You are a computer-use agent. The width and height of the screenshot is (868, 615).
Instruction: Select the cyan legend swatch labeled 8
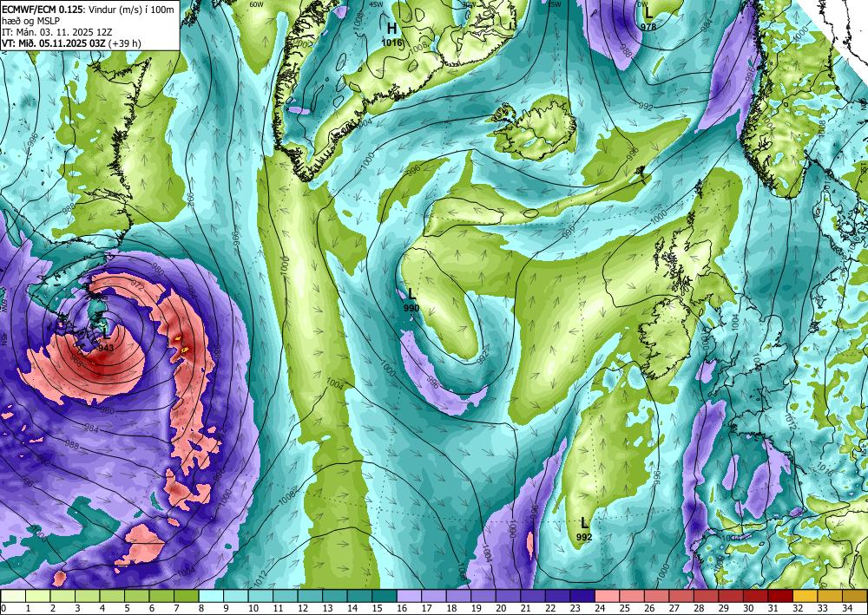coord(211,596)
